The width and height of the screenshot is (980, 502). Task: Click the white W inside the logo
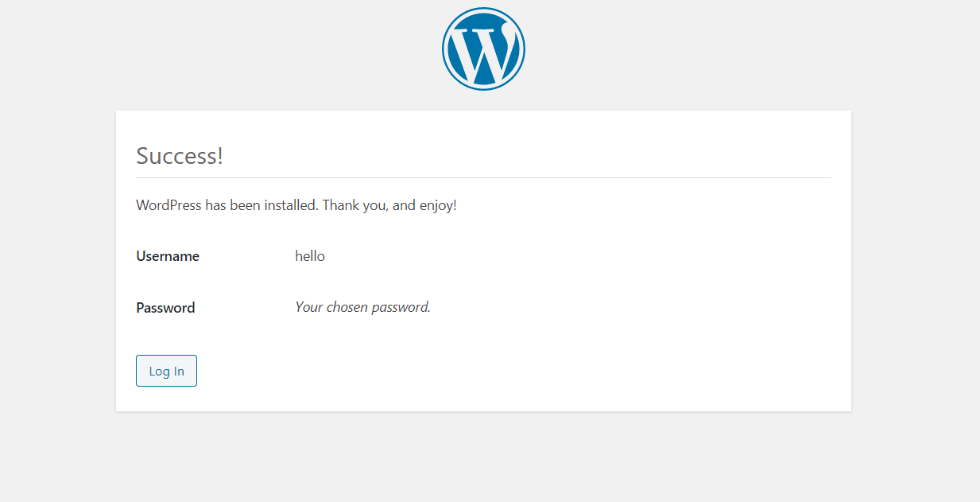tap(483, 53)
